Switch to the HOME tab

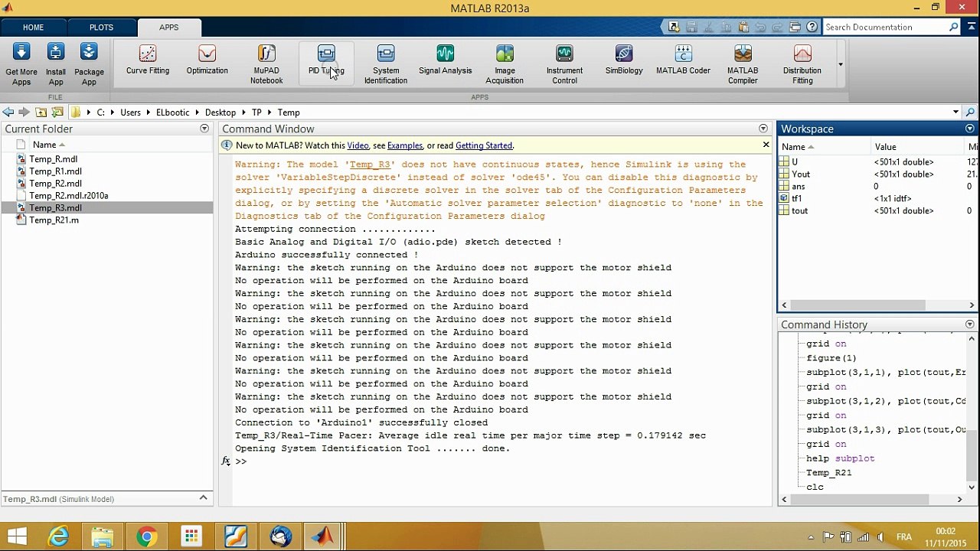click(x=33, y=28)
